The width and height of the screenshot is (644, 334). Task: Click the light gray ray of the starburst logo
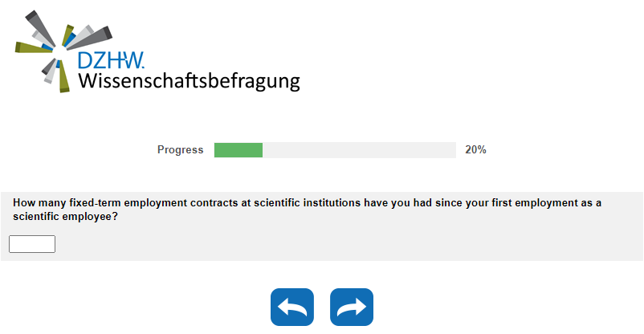pyautogui.click(x=90, y=35)
